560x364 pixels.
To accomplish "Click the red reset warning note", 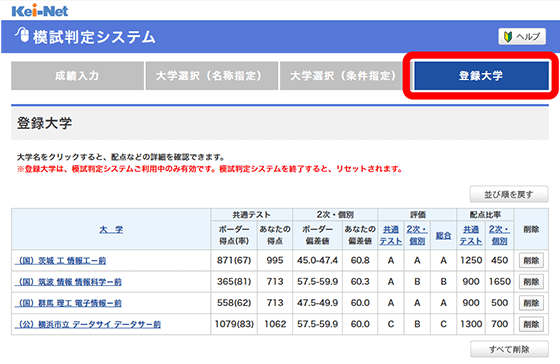I will [210, 169].
